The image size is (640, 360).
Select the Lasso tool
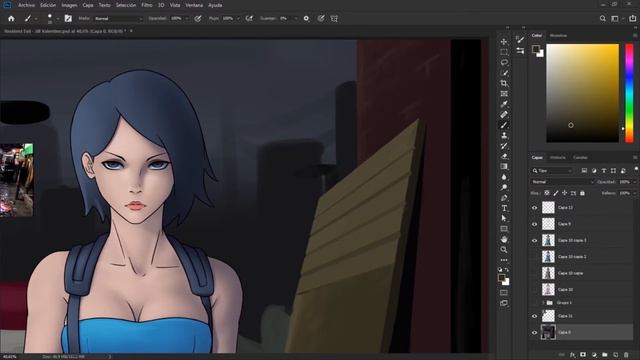(x=504, y=62)
